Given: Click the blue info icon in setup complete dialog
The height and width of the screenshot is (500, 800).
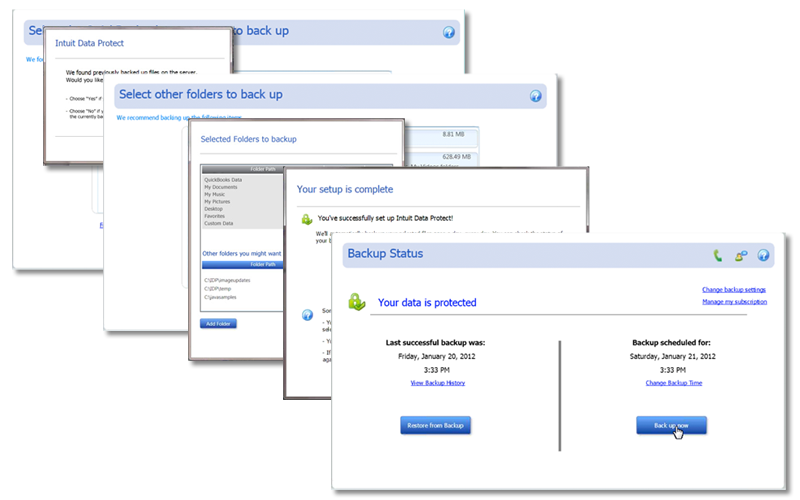Looking at the screenshot, I should pos(307,314).
